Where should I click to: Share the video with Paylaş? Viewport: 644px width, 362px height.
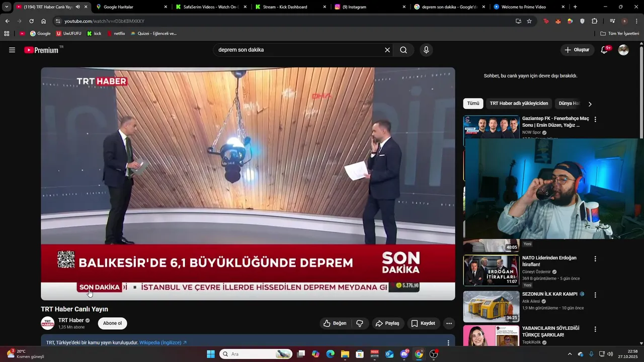387,323
